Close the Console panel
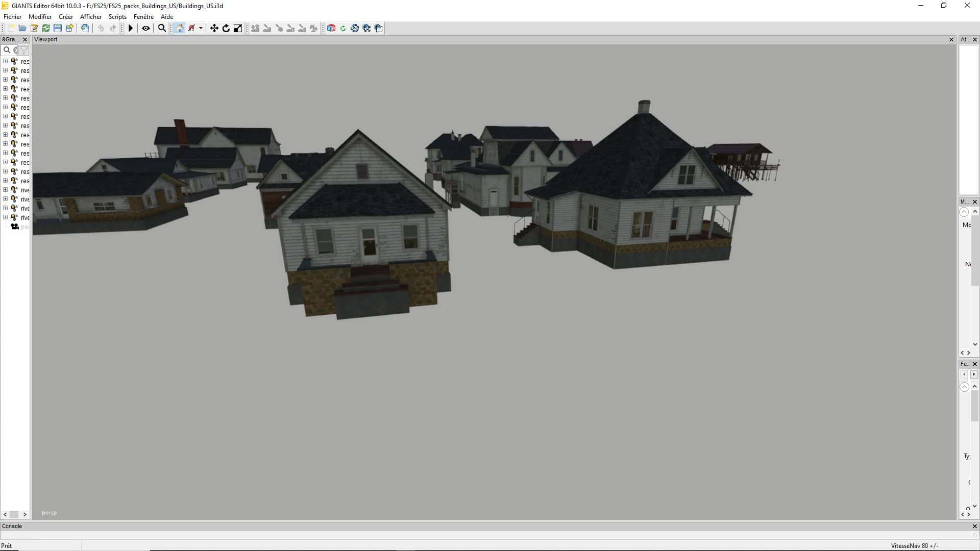This screenshot has width=980, height=551. 974,526
